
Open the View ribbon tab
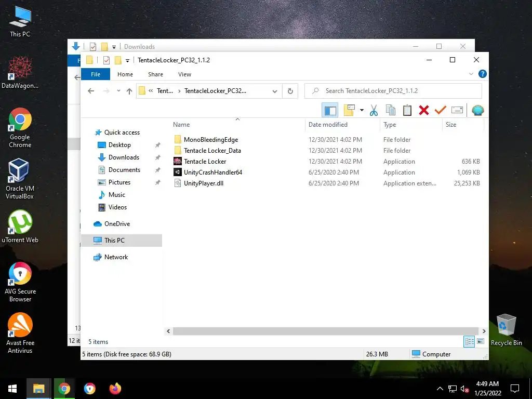184,74
